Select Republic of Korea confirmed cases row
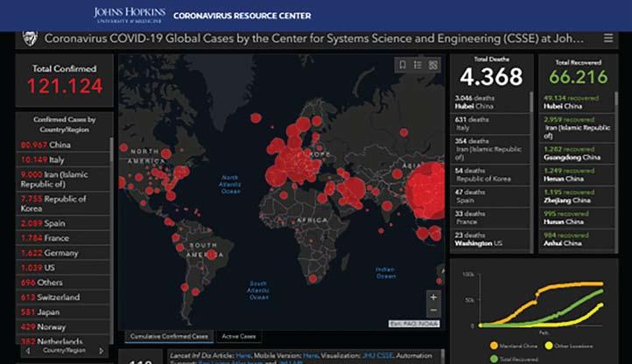The height and width of the screenshot is (364, 632). click(x=62, y=204)
